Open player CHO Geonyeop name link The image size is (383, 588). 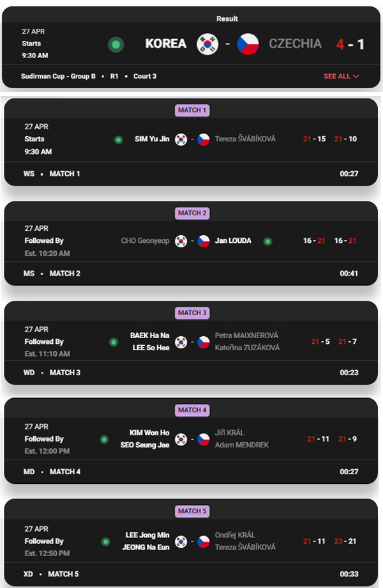[x=145, y=241]
